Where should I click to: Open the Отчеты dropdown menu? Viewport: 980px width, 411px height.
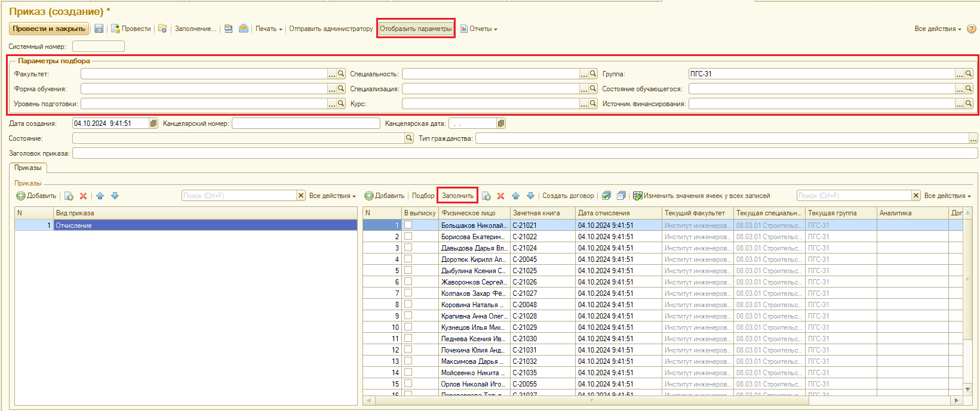(479, 29)
